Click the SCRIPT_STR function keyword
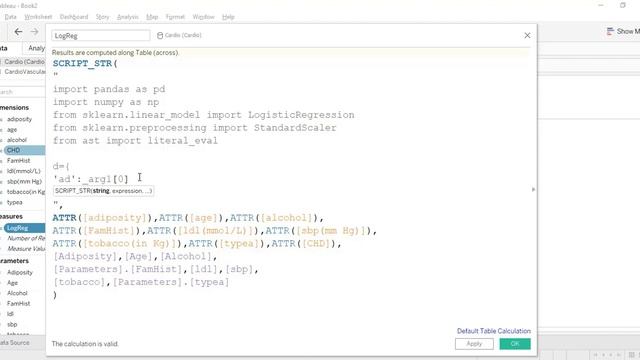The image size is (640, 360). (82, 64)
